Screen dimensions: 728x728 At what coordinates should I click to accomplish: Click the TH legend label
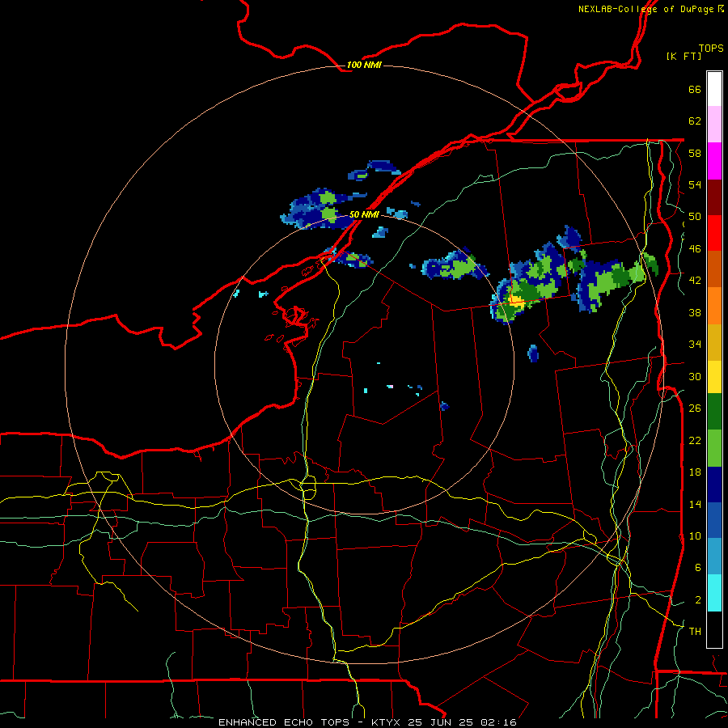[x=695, y=632]
